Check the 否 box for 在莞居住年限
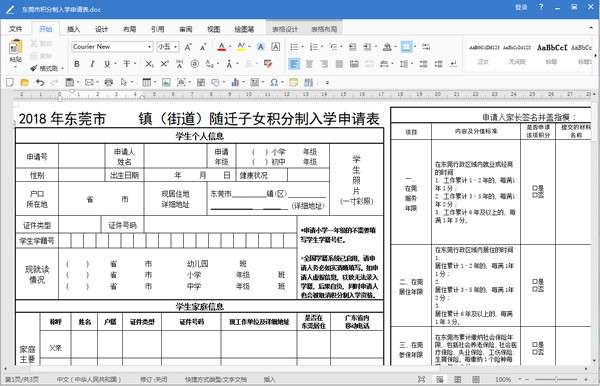 click(x=535, y=289)
